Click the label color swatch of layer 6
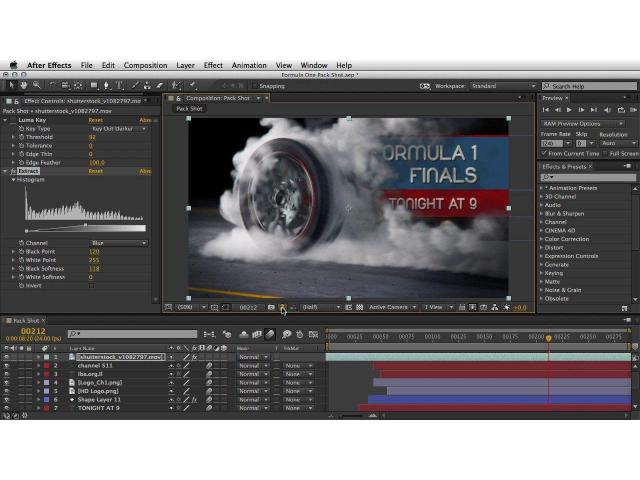 point(47,400)
